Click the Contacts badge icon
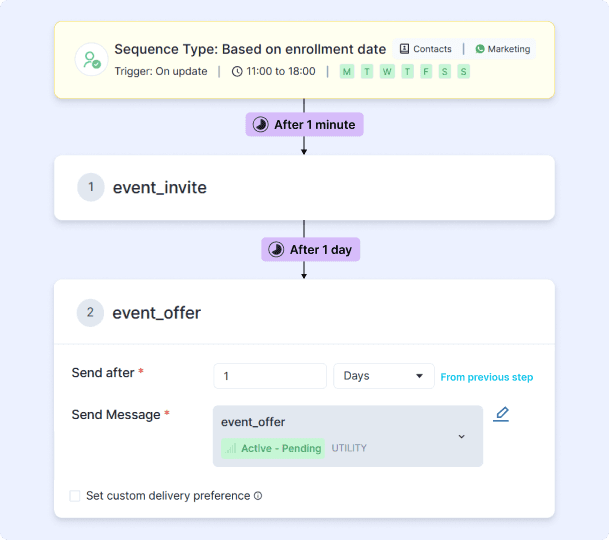Viewport: 609px width, 540px height. [x=404, y=49]
